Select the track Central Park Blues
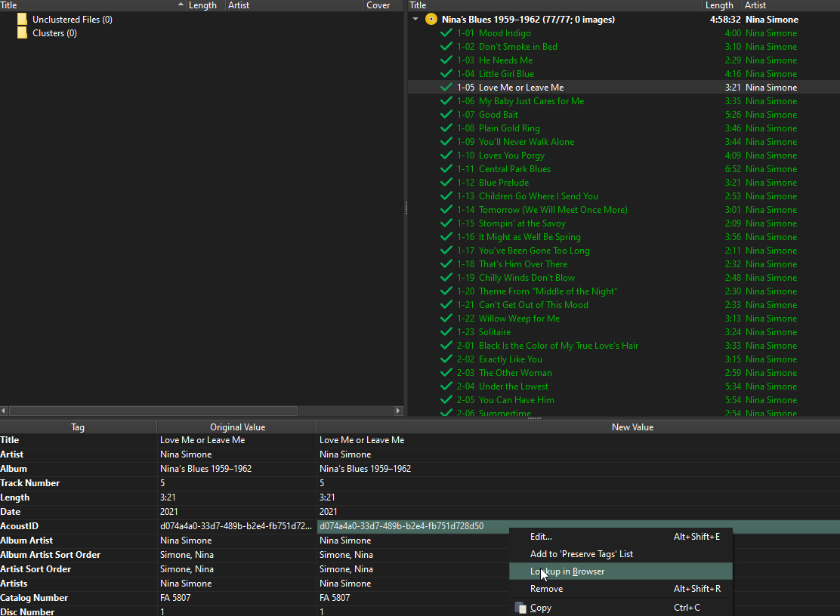This screenshot has height=616, width=840. coord(514,169)
